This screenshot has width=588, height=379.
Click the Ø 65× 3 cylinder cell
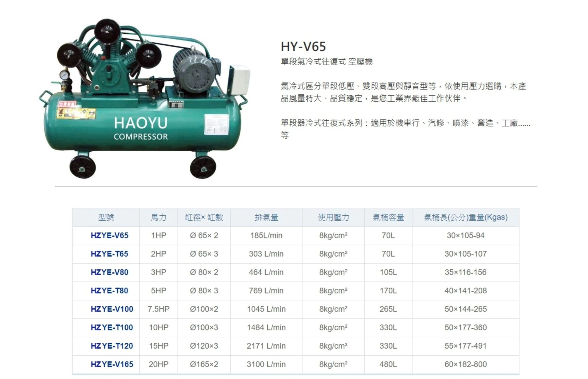click(x=204, y=254)
